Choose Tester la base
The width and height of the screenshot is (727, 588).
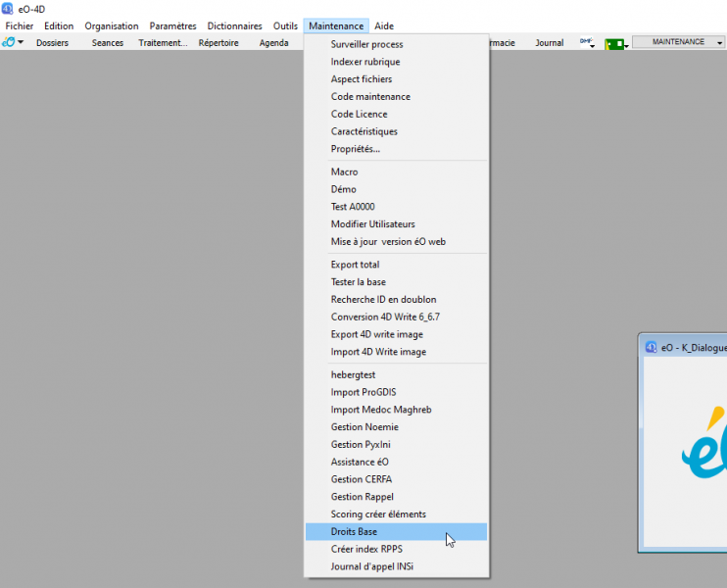397,282
